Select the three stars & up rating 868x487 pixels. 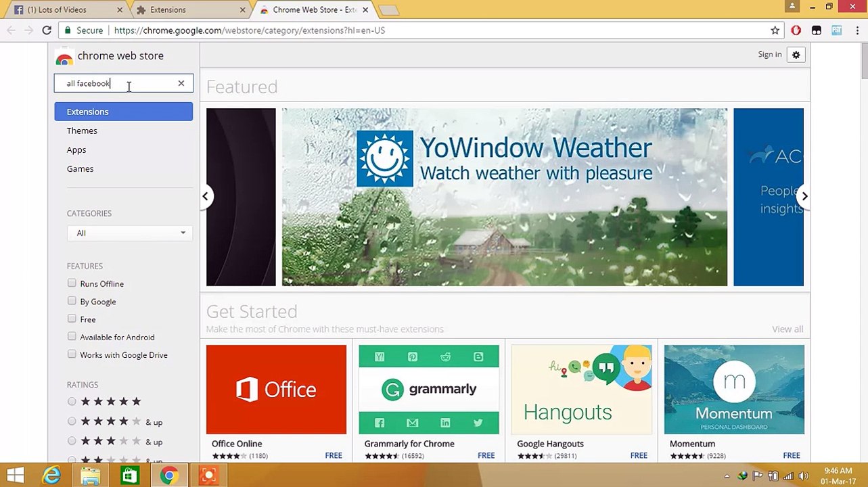click(72, 441)
